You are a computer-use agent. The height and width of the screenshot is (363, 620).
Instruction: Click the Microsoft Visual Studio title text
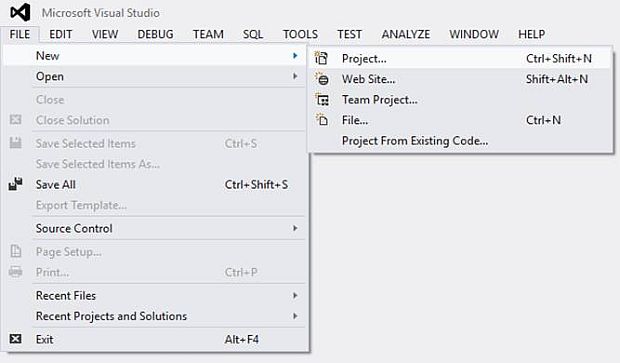tap(101, 13)
